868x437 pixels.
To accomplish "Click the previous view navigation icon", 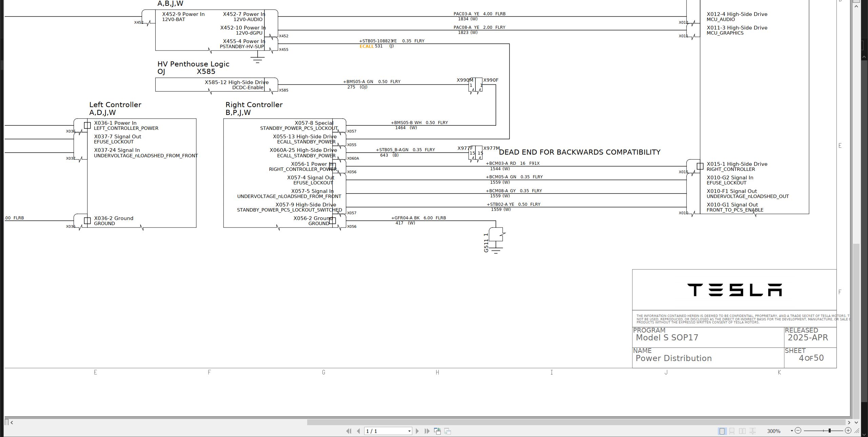I will tap(437, 431).
